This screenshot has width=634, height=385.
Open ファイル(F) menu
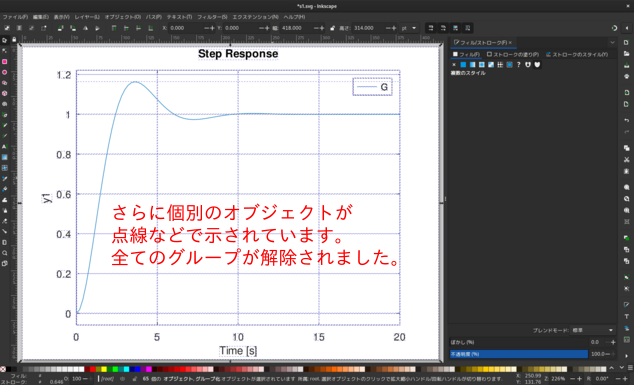tap(15, 17)
